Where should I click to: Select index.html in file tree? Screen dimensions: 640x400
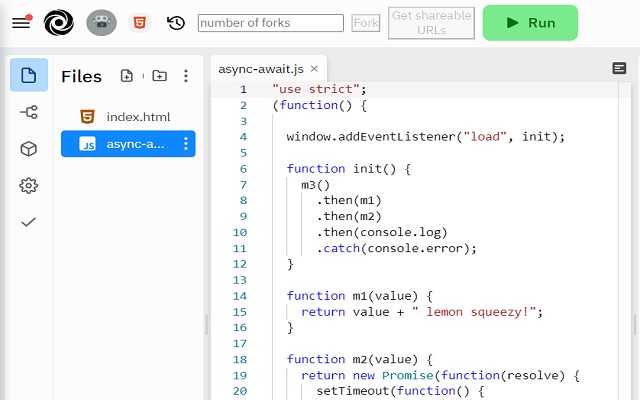[138, 117]
